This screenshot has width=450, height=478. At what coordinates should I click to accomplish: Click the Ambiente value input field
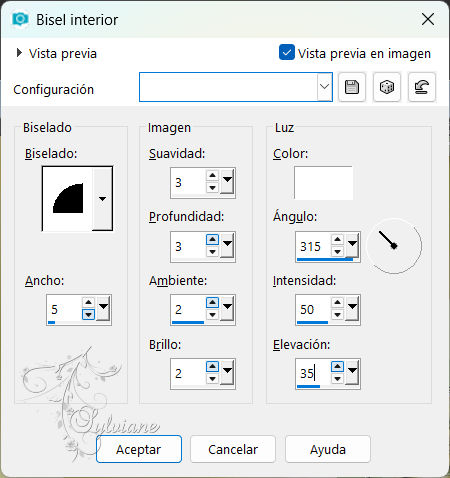(188, 310)
